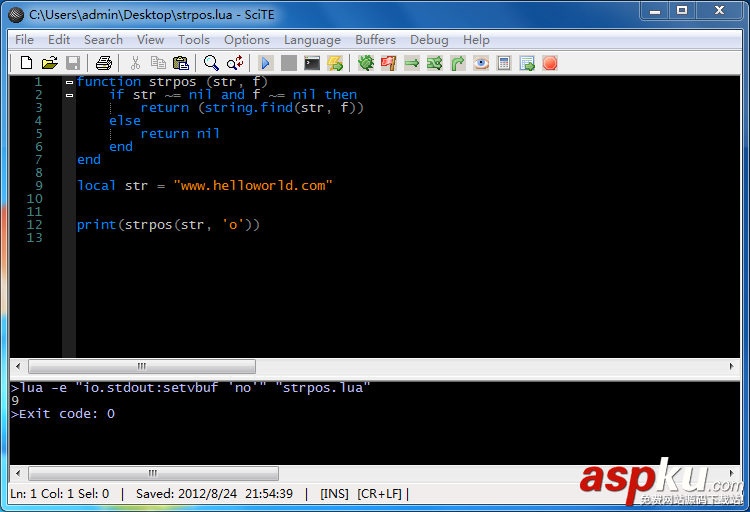This screenshot has width=750, height=512.
Task: Click the [CR+LF] indicator in status bar
Action: pos(379,494)
